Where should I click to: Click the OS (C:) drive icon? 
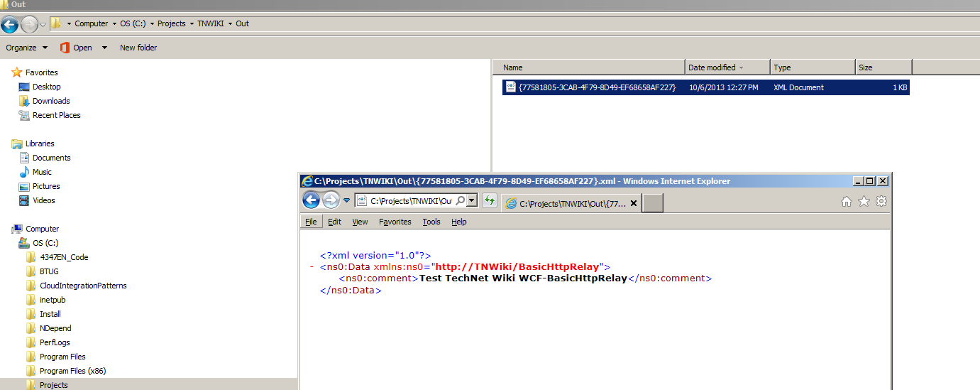pos(24,243)
